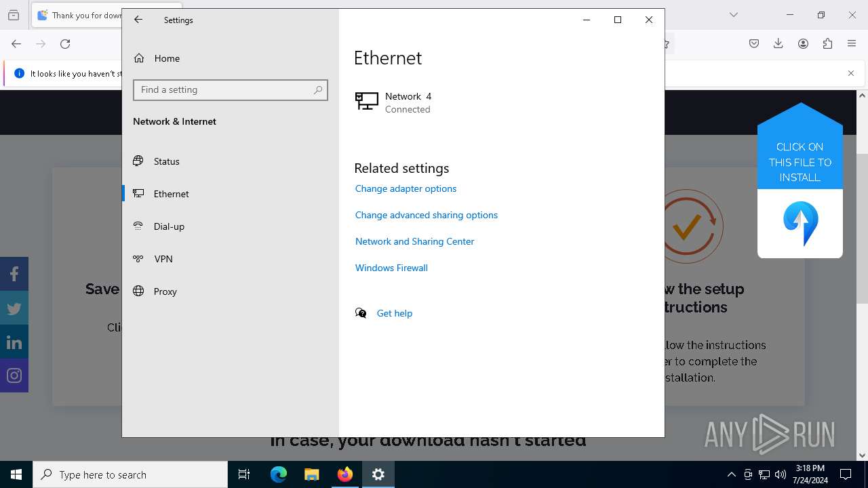Click the Get help chat icon
The height and width of the screenshot is (488, 868).
361,313
